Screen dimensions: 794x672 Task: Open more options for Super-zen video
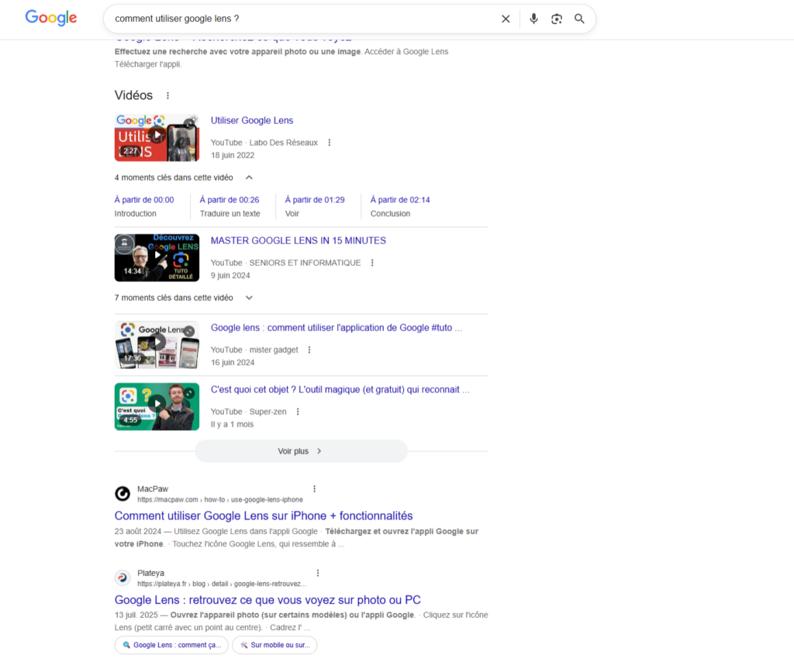coord(298,412)
